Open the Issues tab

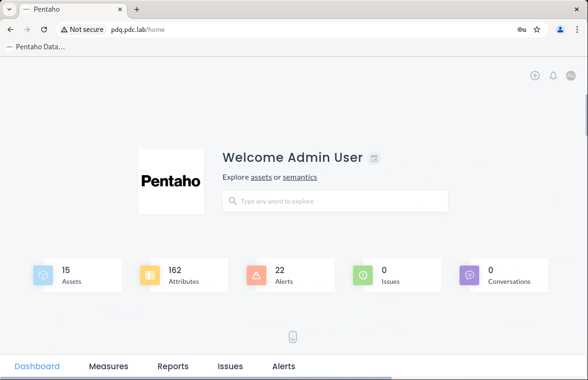pos(230,366)
